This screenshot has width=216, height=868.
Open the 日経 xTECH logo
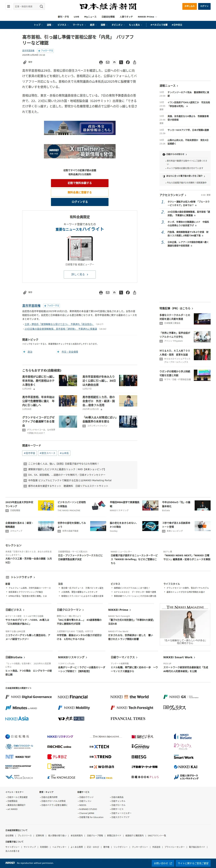(x=99, y=747)
